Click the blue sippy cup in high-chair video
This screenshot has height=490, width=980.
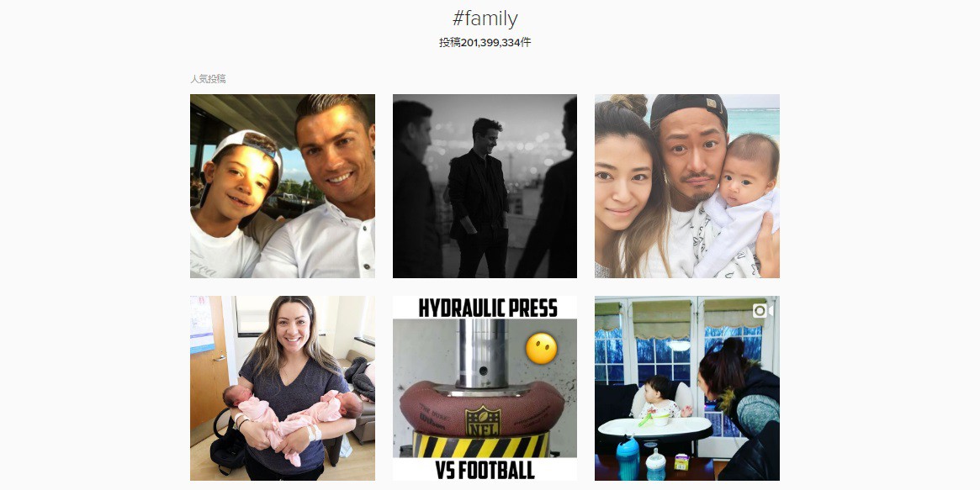click(628, 457)
